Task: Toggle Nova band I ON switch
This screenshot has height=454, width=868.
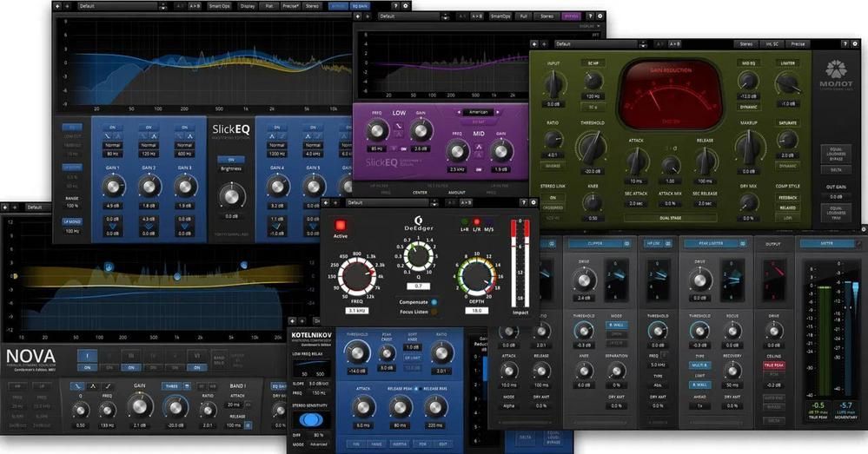Action: tap(87, 367)
